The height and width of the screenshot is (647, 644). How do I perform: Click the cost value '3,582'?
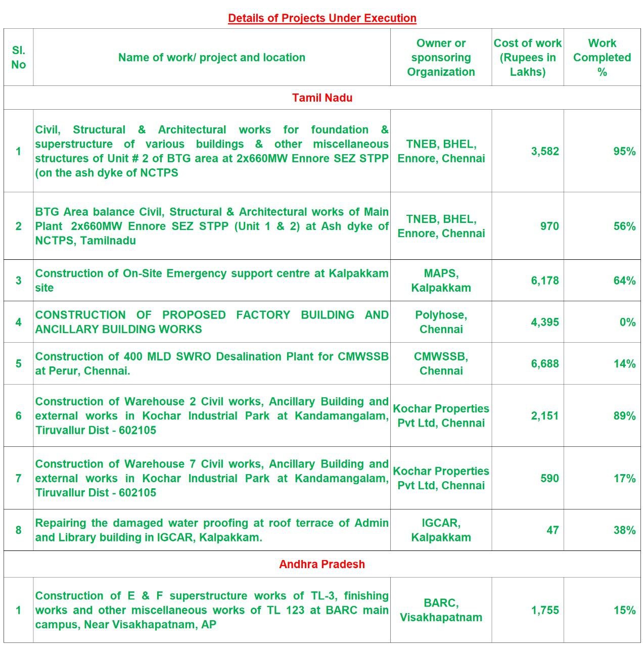545,151
